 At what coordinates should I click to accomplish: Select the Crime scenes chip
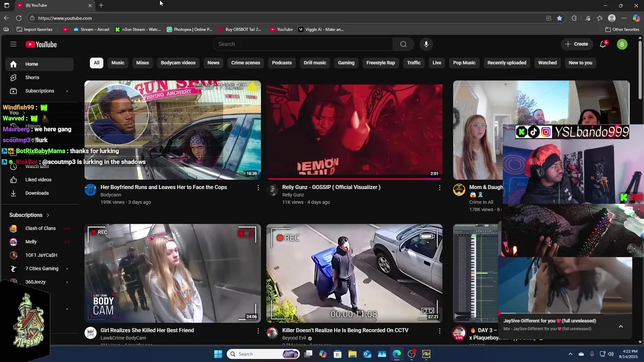[x=246, y=63]
